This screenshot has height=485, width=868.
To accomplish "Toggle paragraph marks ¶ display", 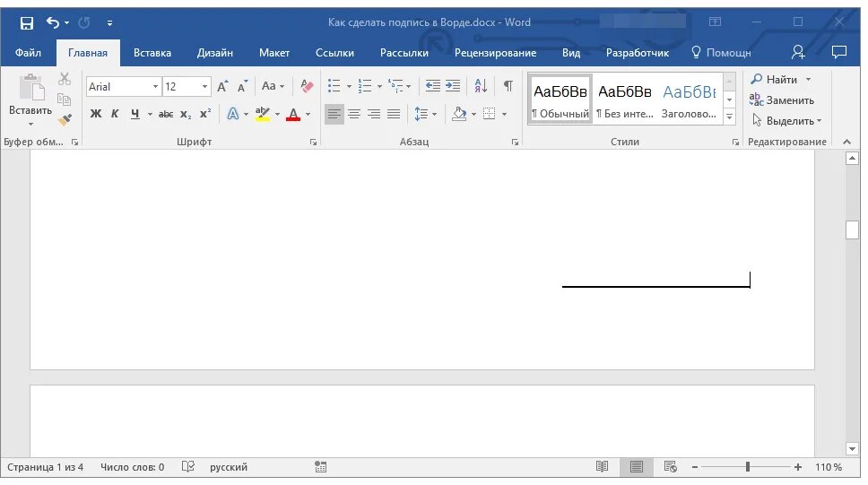I will (508, 86).
